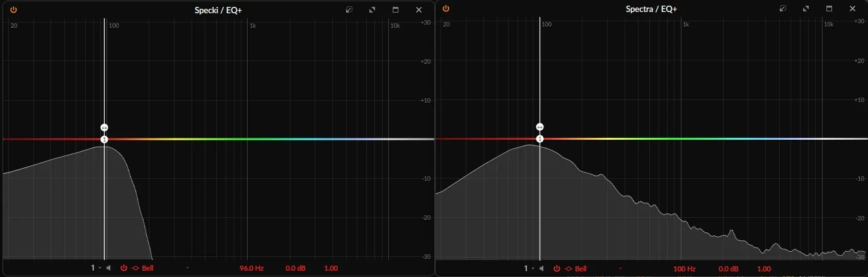Click the Bell filter shape icon in Specki
This screenshot has height=277, width=868.
point(135,268)
